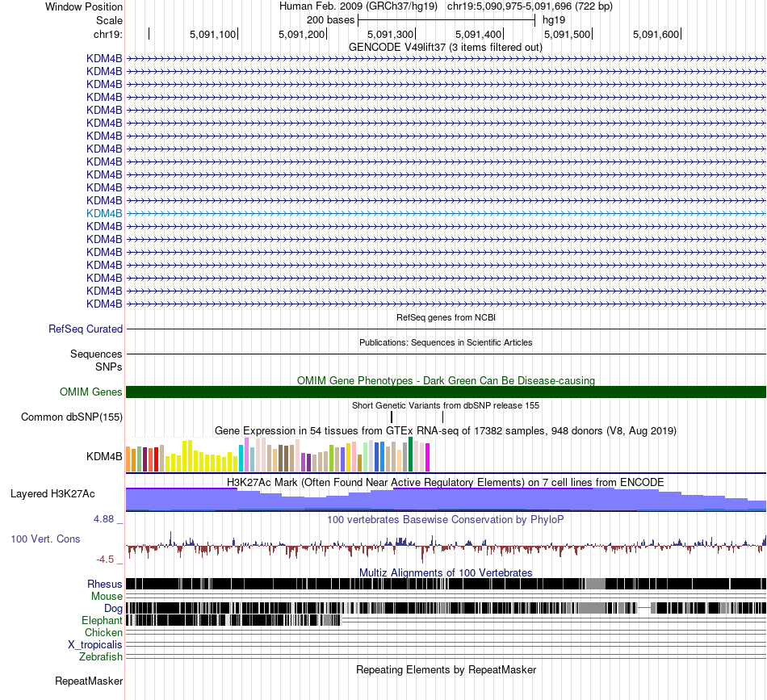Click the 'SNPs' track label
Viewport: 767px width, 700px height.
point(109,367)
